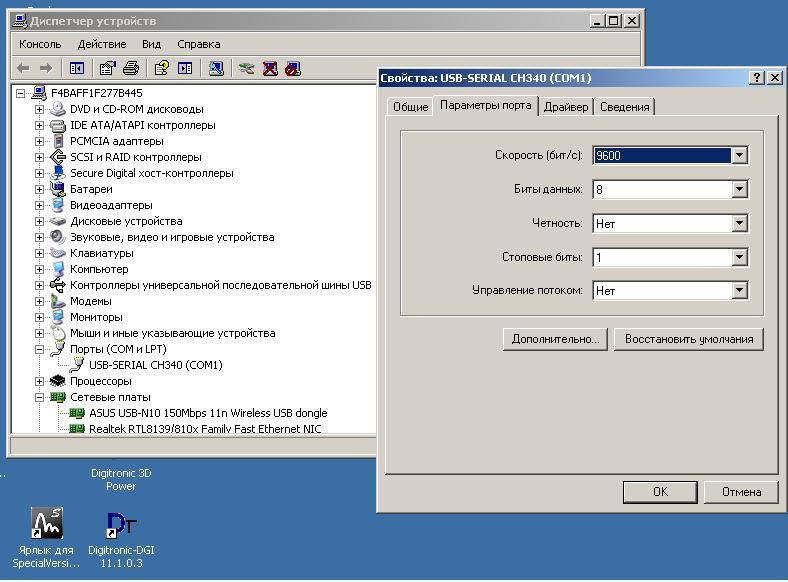
Task: Collapse the Порты (COM и LPT) node
Action: pos(39,349)
